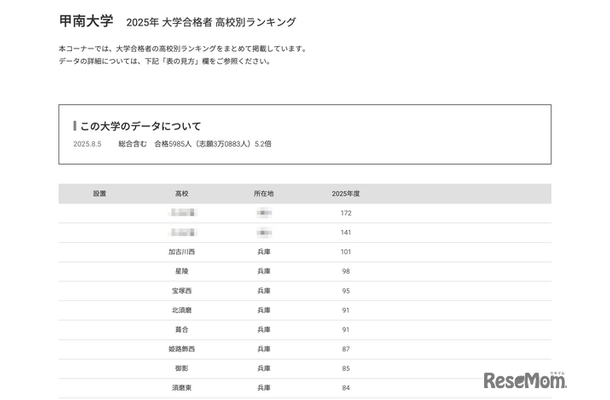The height and width of the screenshot is (400, 610).
Task: Click the 姫路飾西 school name
Action: [x=182, y=348]
